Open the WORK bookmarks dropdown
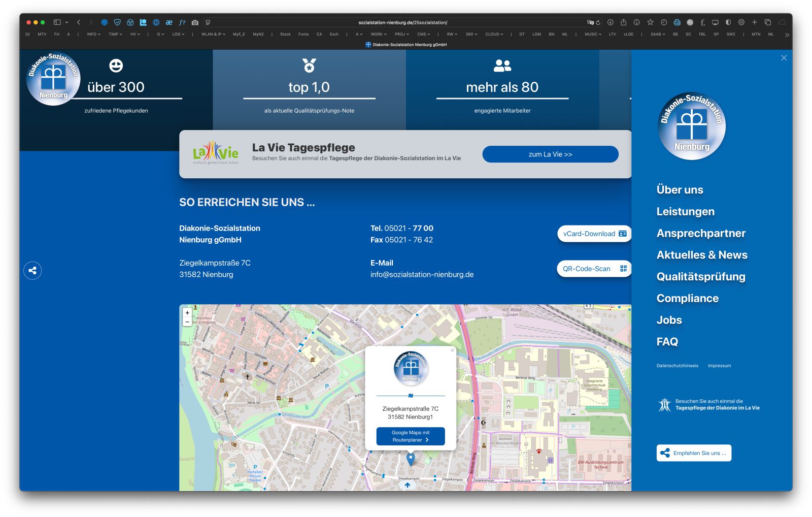The height and width of the screenshot is (517, 812). (x=378, y=35)
